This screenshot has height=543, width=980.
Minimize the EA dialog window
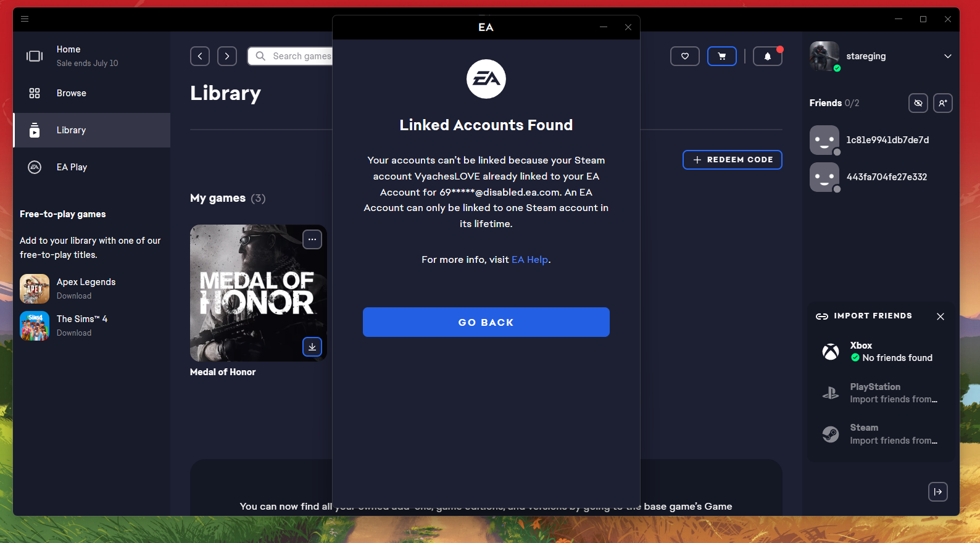pyautogui.click(x=604, y=27)
